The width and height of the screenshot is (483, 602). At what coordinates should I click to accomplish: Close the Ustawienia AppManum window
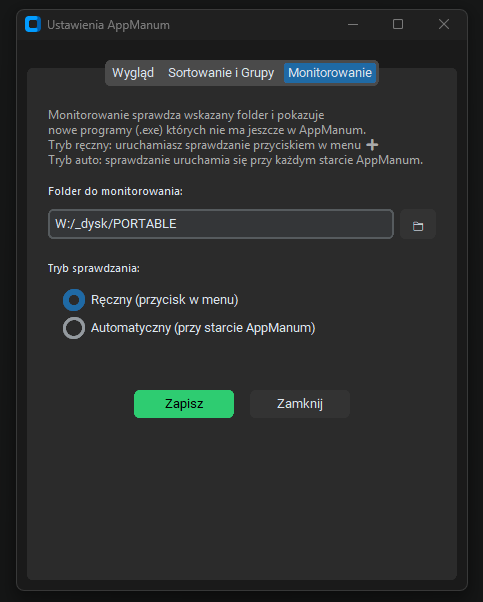(x=444, y=24)
